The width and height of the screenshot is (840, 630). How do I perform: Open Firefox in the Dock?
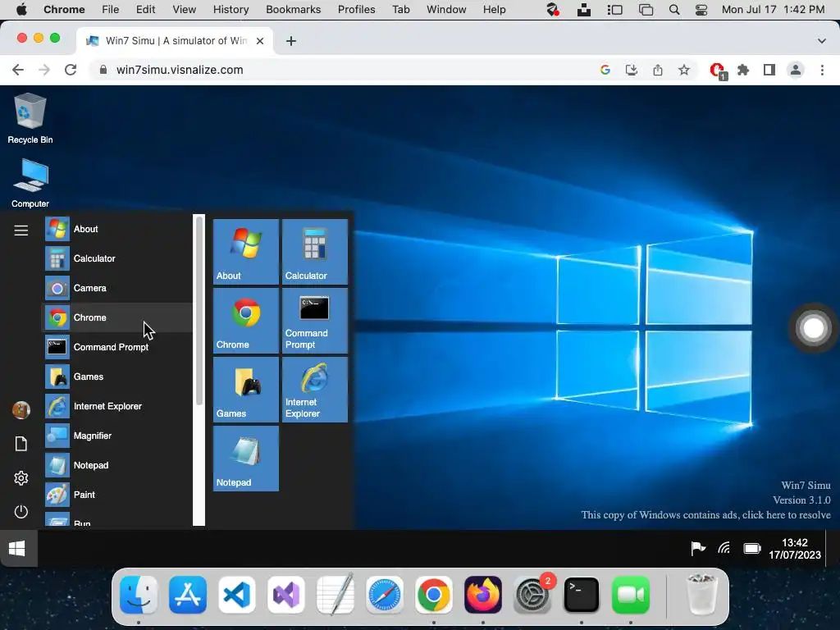pyautogui.click(x=482, y=595)
